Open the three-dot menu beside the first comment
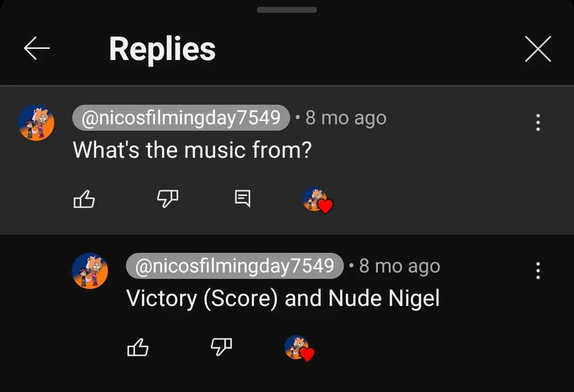The height and width of the screenshot is (392, 574). coord(538,122)
